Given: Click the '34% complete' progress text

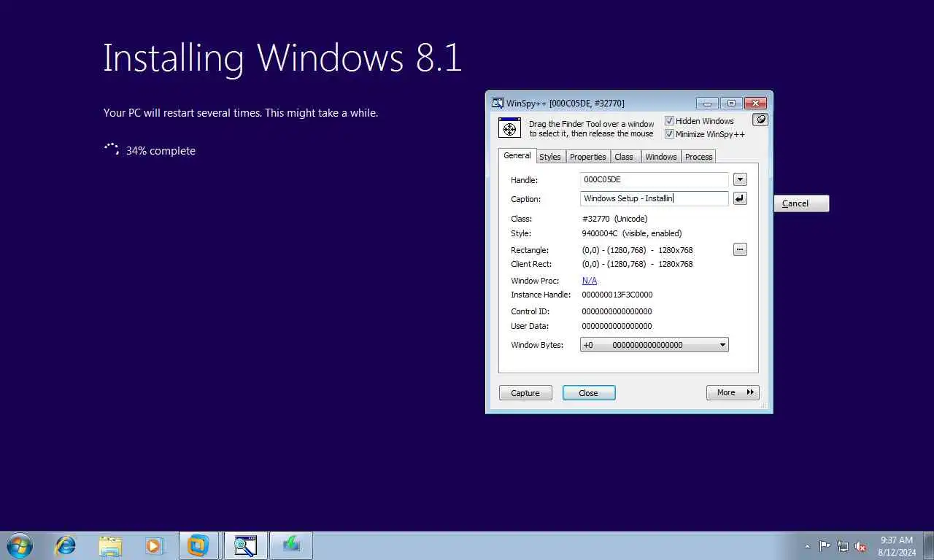Looking at the screenshot, I should [x=161, y=151].
